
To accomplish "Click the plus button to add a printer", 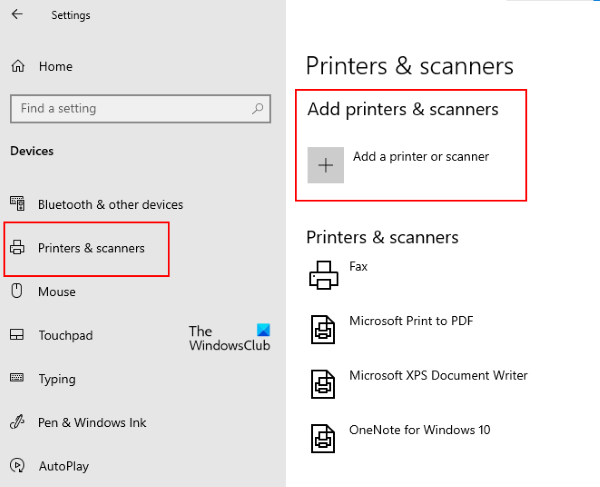I will coord(326,165).
